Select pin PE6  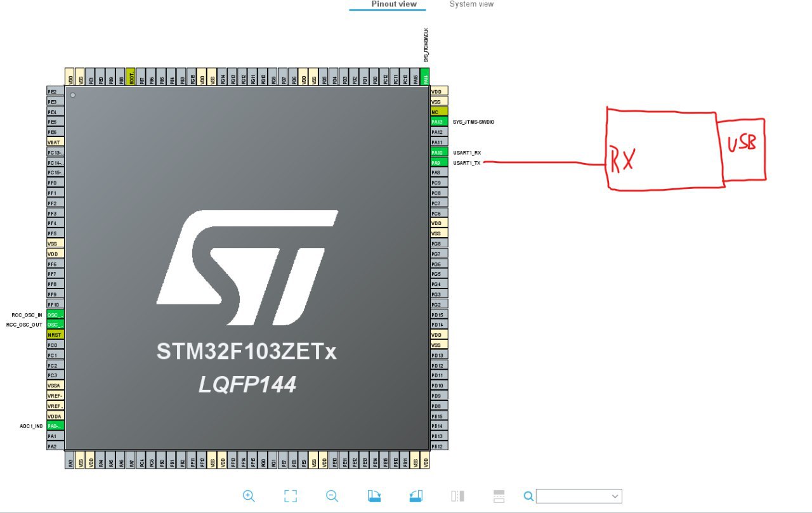(x=56, y=132)
